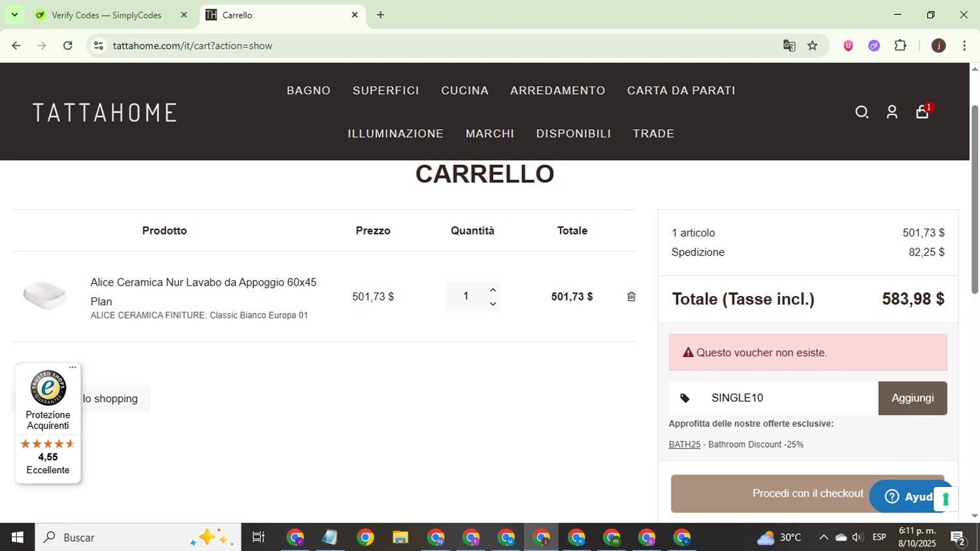Open the MARCHI menu
The height and width of the screenshot is (551, 980).
pyautogui.click(x=490, y=134)
